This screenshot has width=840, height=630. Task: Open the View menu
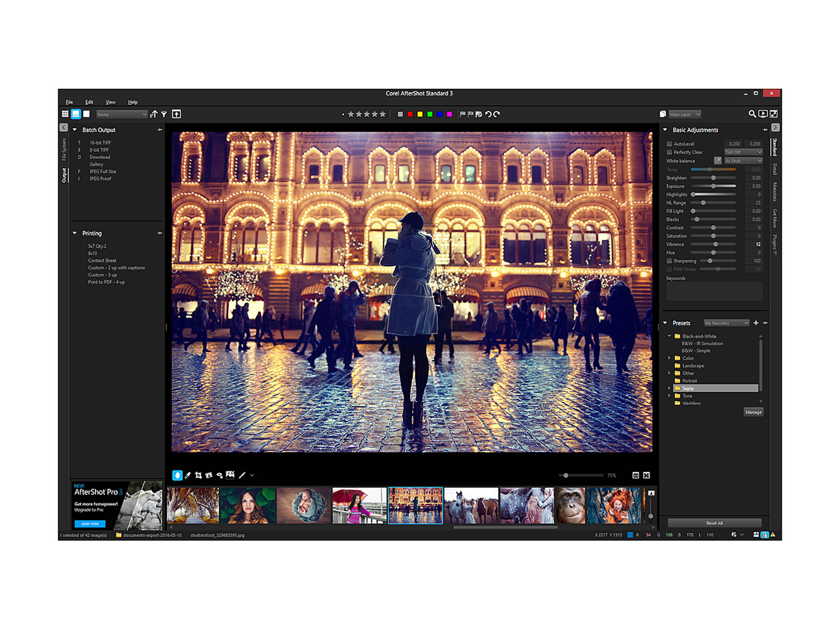click(x=110, y=102)
